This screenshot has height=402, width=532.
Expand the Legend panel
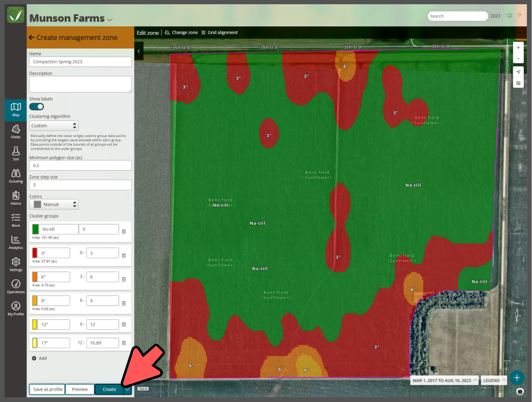click(494, 380)
